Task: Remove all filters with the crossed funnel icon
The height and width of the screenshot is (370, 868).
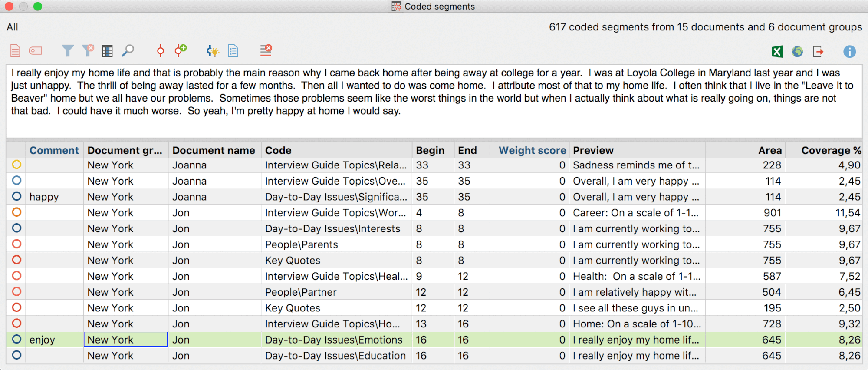Action: coord(88,51)
